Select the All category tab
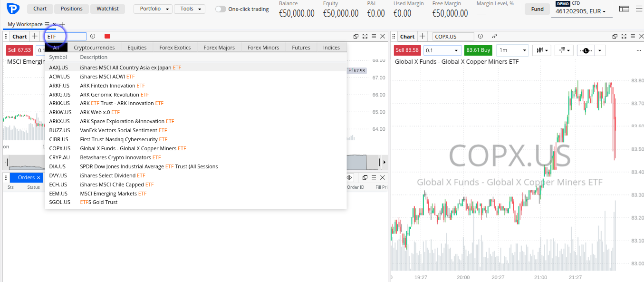The height and width of the screenshot is (282, 644). click(56, 47)
